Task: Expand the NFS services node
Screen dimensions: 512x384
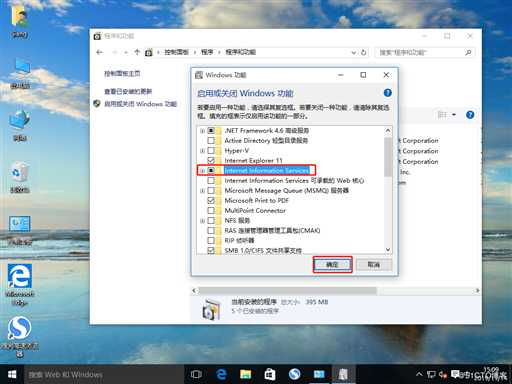Action: pos(202,221)
